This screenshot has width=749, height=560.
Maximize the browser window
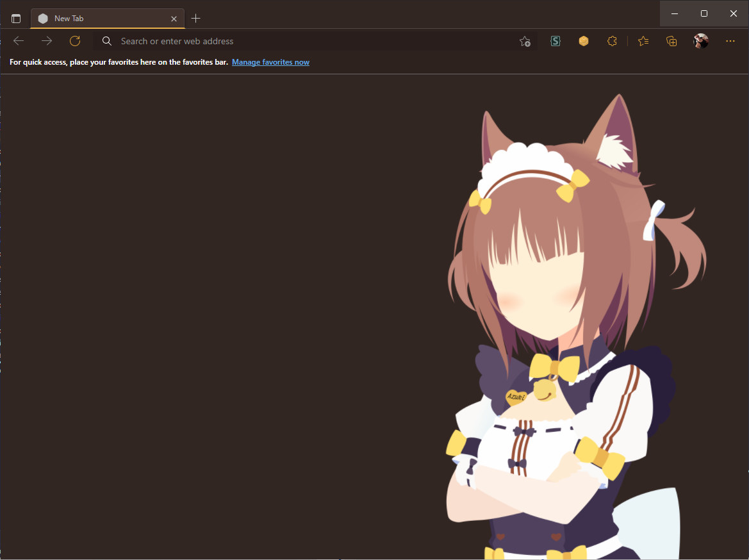click(x=704, y=13)
